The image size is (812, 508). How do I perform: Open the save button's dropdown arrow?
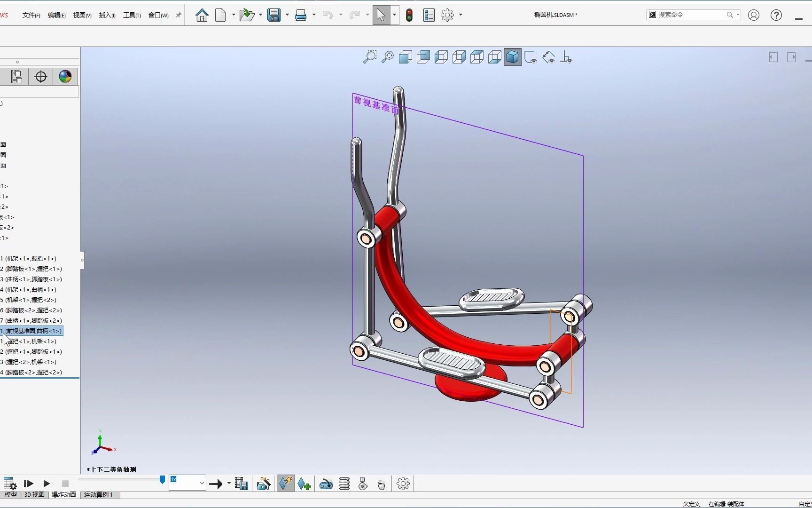click(287, 15)
